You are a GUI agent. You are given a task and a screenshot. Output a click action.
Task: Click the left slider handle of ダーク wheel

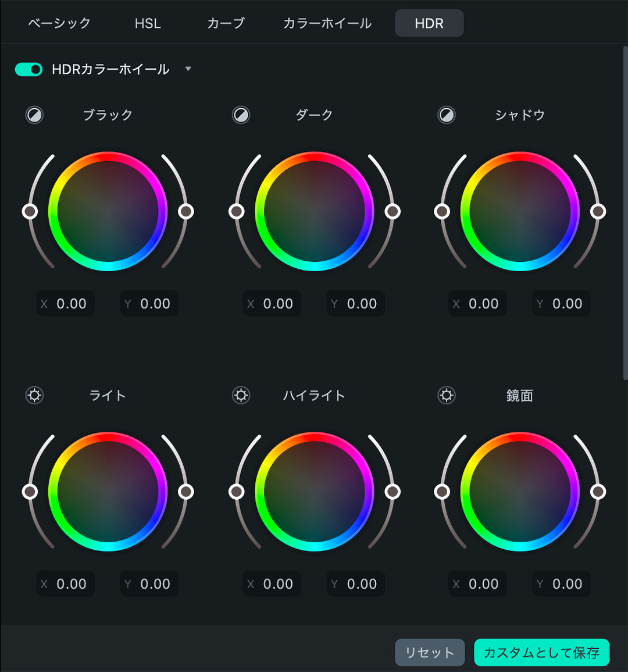tap(237, 211)
